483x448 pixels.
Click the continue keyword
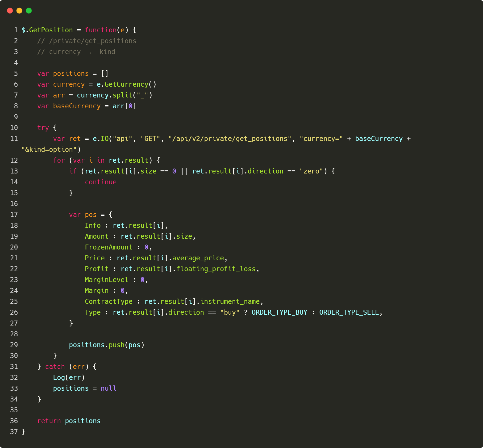tap(101, 182)
